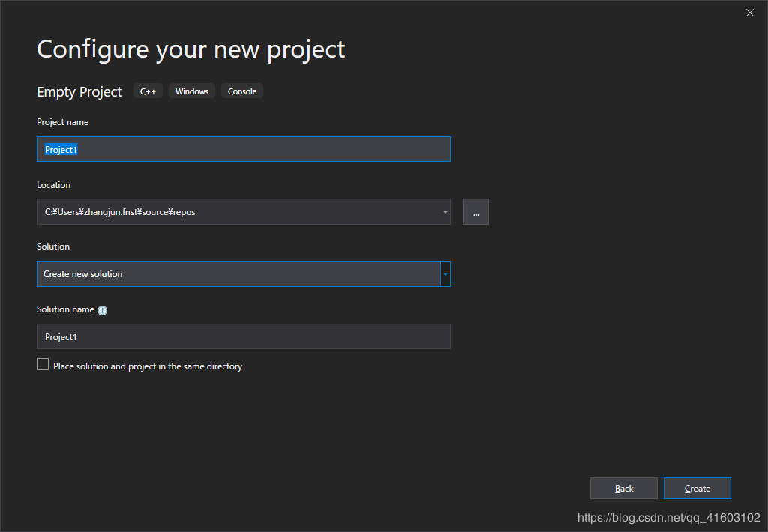768x532 pixels.
Task: Expand the Solution dropdown arrow
Action: pos(445,274)
